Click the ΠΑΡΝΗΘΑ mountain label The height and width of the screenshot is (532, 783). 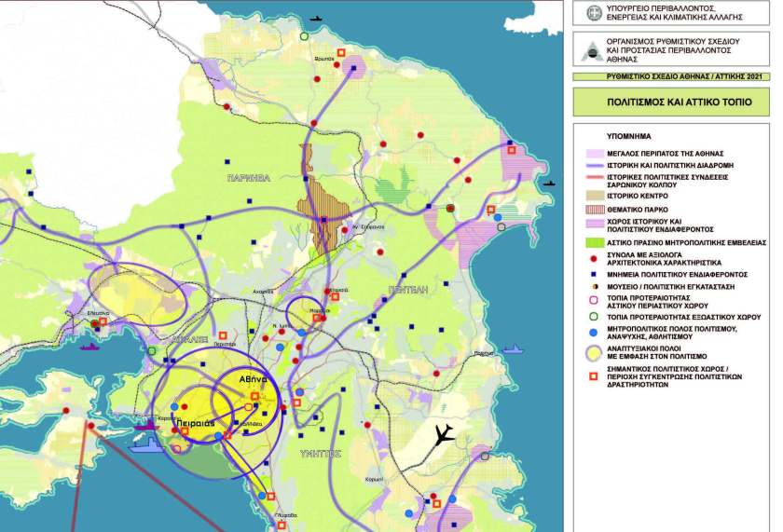(x=248, y=178)
